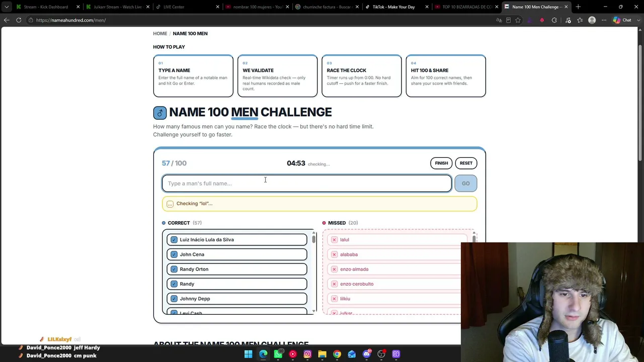This screenshot has width=644, height=362.
Task: Click the GO submit button
Action: pos(465,184)
